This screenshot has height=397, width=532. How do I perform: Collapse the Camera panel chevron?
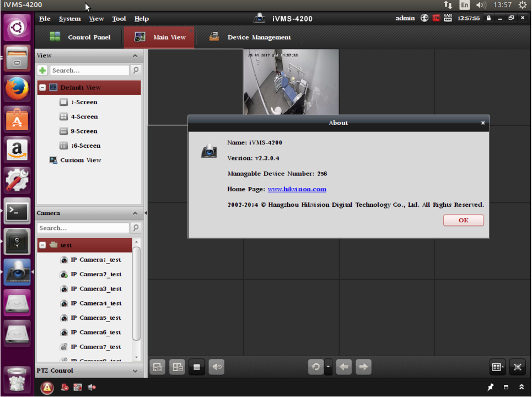click(135, 213)
